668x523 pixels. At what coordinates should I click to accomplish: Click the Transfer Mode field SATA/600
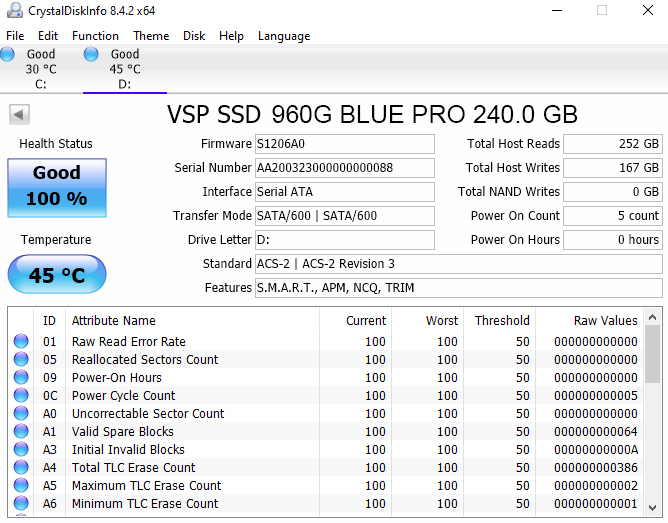pyautogui.click(x=345, y=216)
